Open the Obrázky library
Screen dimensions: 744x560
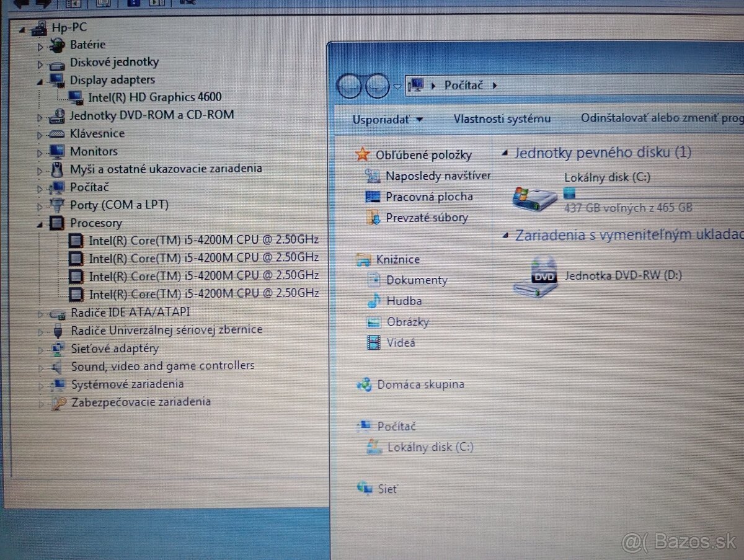coord(407,322)
